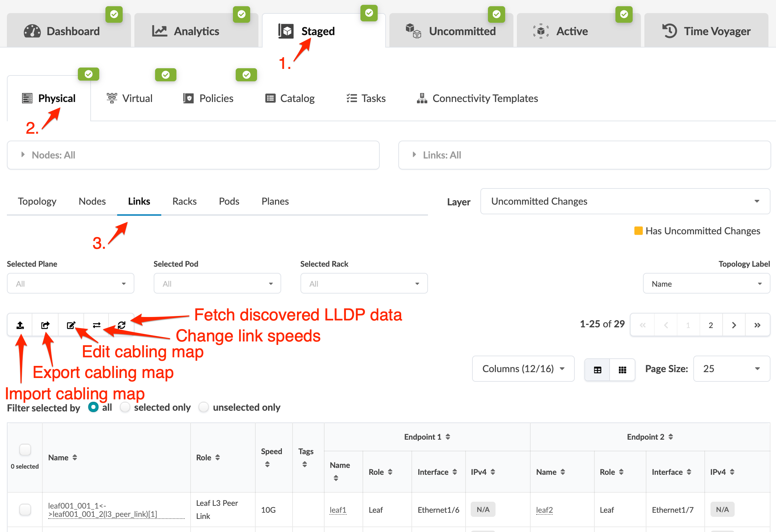Click the Edit cabling map icon
Screen dimensions: 776x532
click(71, 325)
